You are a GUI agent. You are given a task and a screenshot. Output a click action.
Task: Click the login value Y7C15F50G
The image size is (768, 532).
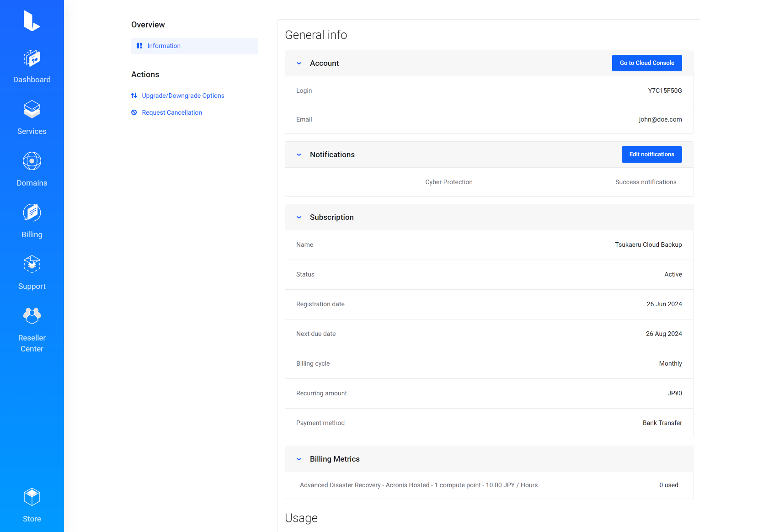[x=665, y=90]
